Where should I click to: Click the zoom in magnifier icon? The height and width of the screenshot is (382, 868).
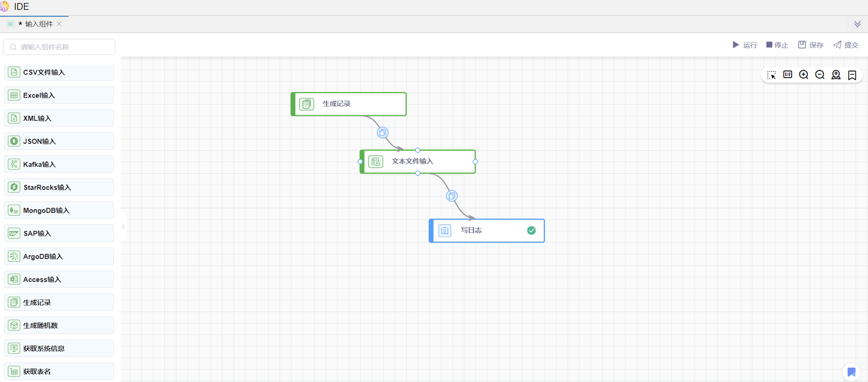click(803, 74)
